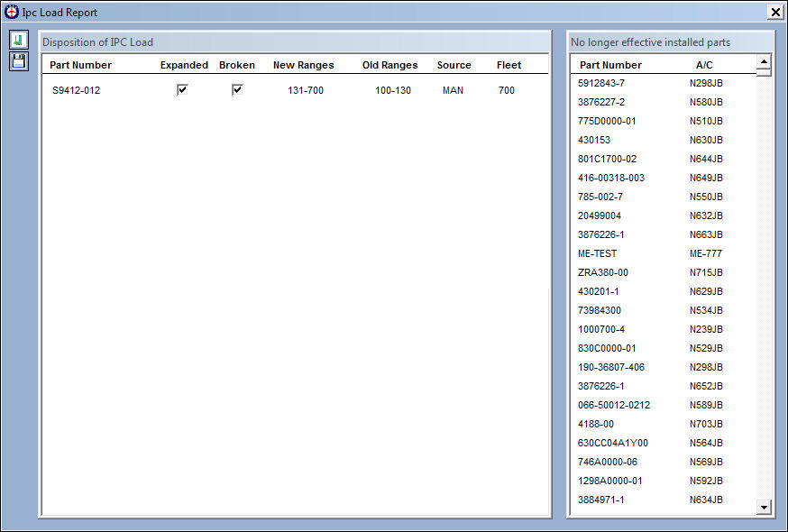Click the Old Ranges column header

(x=390, y=65)
